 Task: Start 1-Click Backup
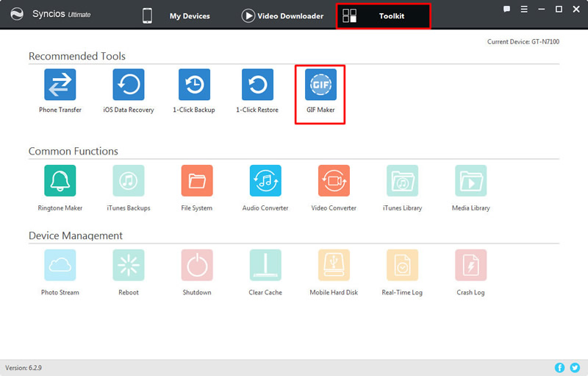click(x=194, y=85)
